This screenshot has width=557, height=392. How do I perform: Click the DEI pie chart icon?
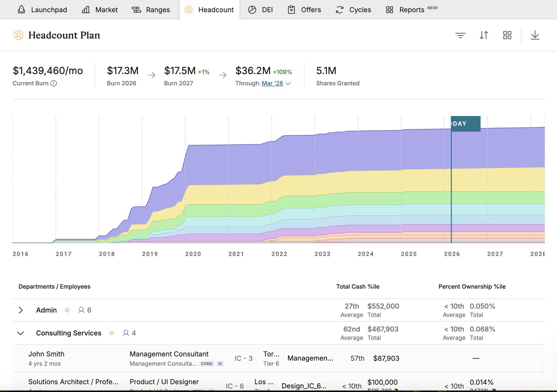point(252,10)
